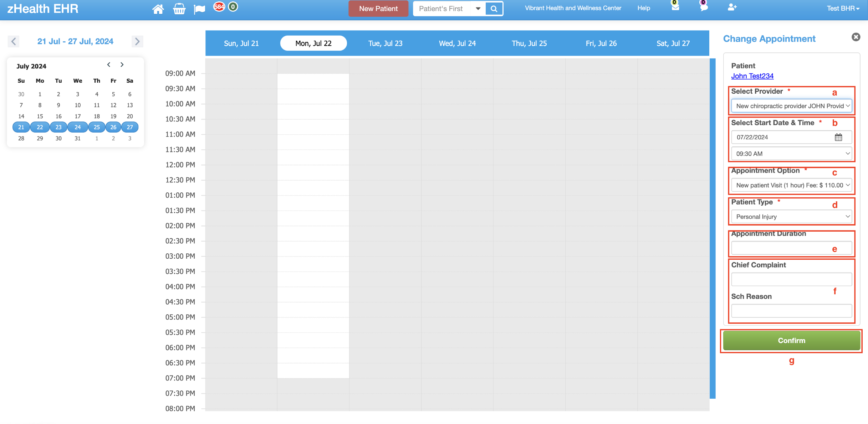868x424 pixels.
Task: Show next month in mini calendar
Action: [122, 64]
